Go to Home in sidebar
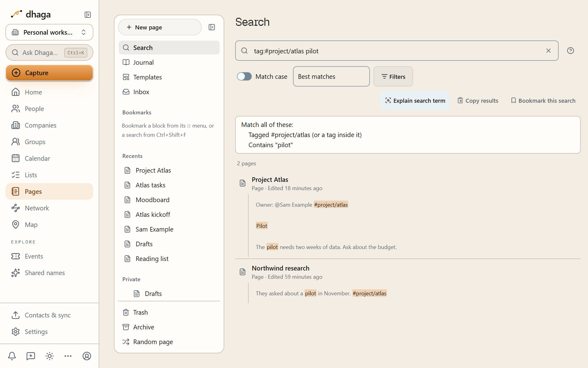This screenshot has width=588, height=368. [x=49, y=92]
